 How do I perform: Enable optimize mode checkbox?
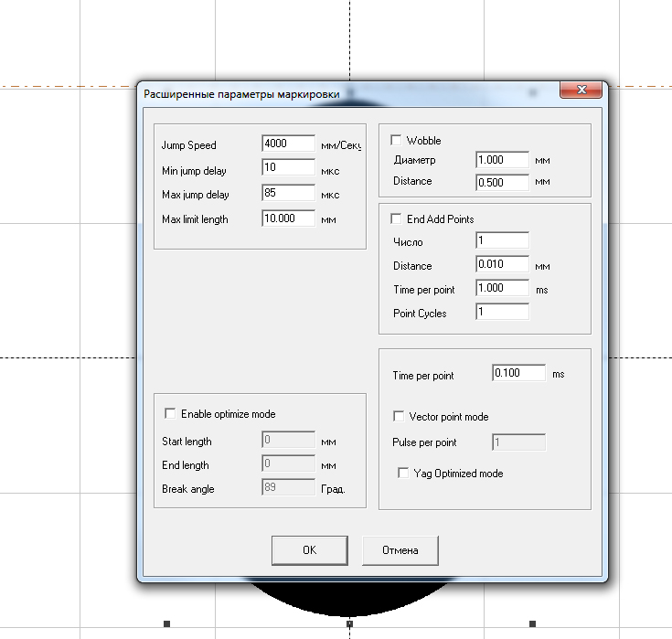pos(170,414)
